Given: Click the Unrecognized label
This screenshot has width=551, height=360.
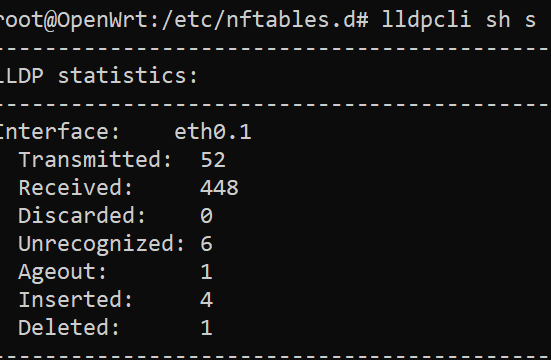Looking at the screenshot, I should point(102,245).
